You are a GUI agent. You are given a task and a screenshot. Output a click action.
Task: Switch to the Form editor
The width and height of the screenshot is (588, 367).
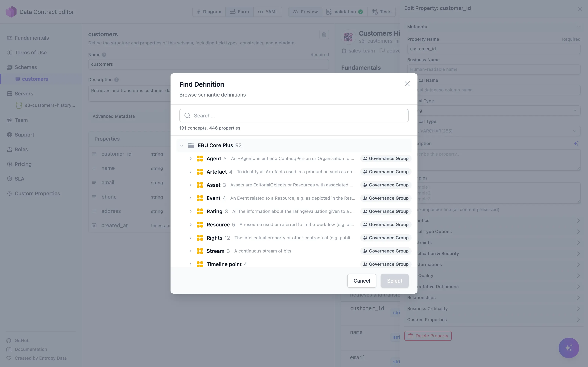[239, 11]
